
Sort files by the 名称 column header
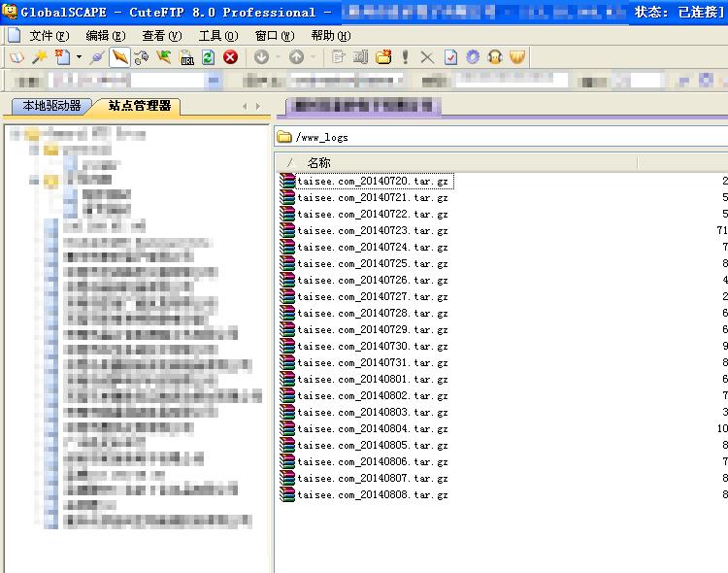pos(318,163)
